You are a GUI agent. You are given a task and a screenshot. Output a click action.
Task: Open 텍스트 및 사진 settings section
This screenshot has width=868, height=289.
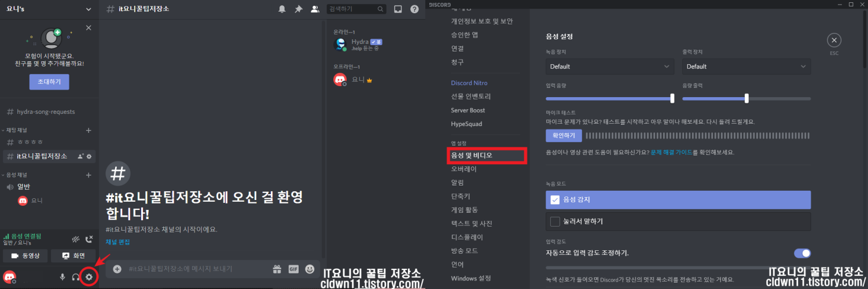[470, 223]
